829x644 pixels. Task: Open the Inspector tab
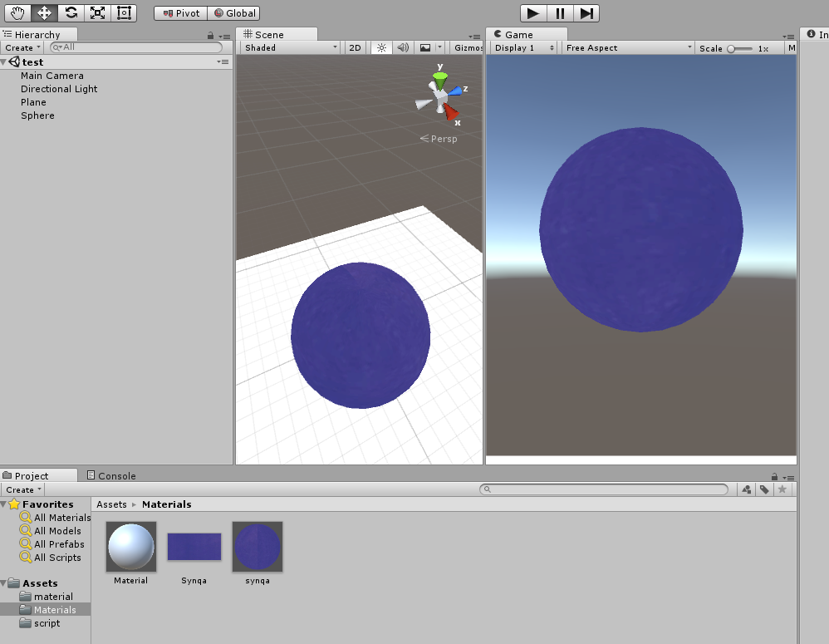click(817, 34)
